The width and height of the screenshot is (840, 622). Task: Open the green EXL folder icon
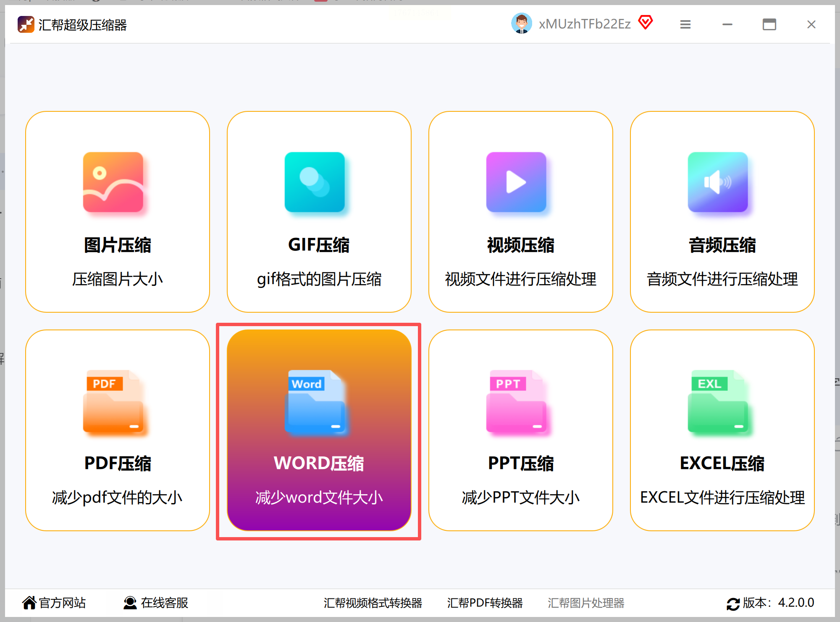pyautogui.click(x=718, y=402)
